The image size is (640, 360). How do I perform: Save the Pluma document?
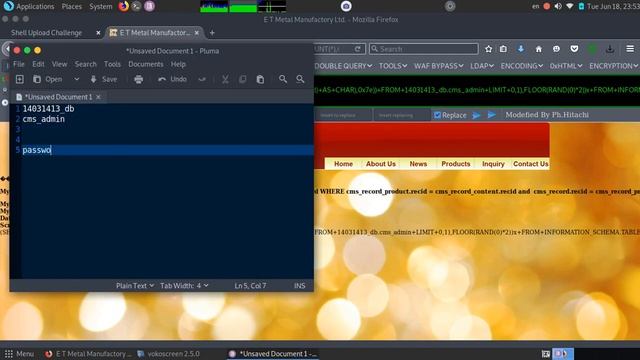tap(104, 79)
